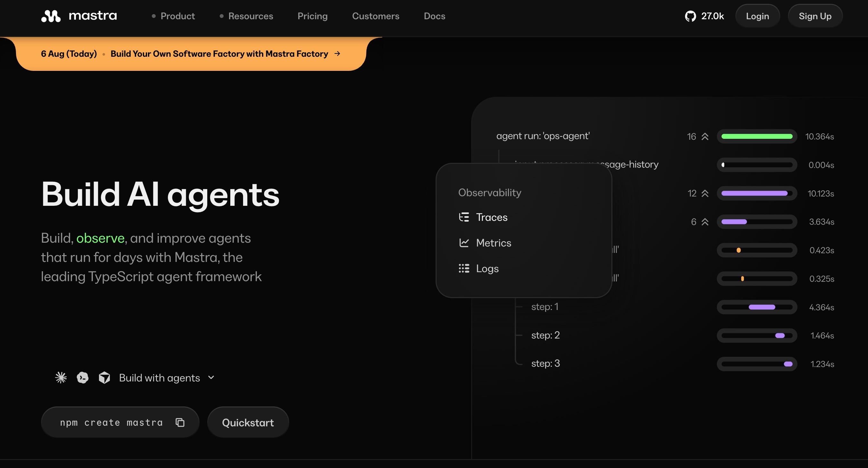Open the Customers page

point(375,16)
